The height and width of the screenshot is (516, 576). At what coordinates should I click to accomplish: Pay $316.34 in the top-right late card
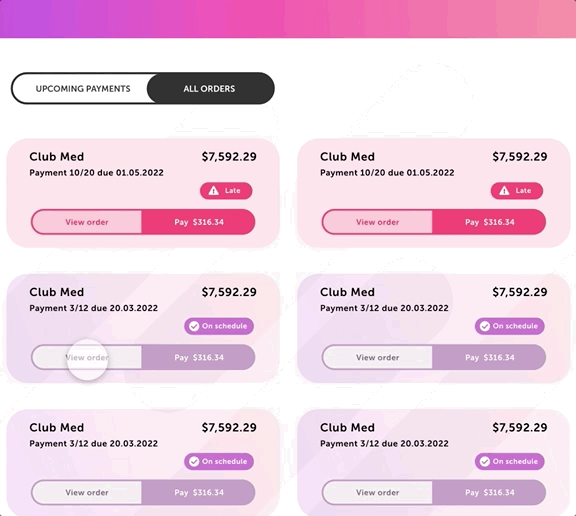[489, 222]
